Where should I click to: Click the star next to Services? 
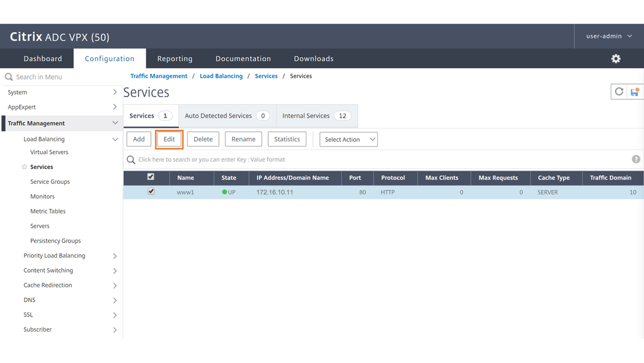pos(24,167)
